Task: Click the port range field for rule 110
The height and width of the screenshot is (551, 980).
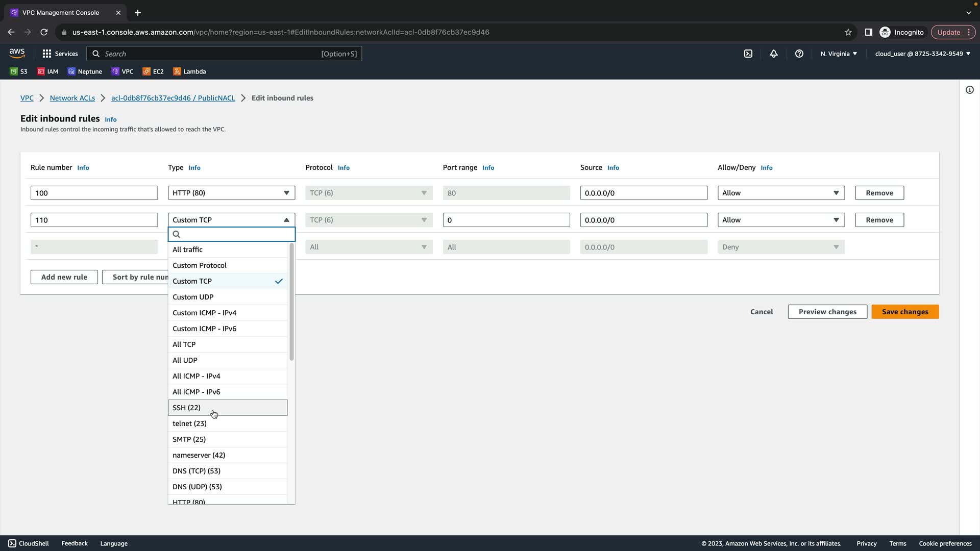Action: pos(506,220)
